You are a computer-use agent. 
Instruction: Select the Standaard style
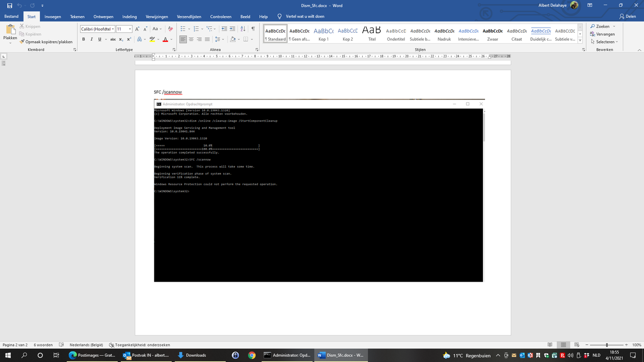click(x=275, y=34)
